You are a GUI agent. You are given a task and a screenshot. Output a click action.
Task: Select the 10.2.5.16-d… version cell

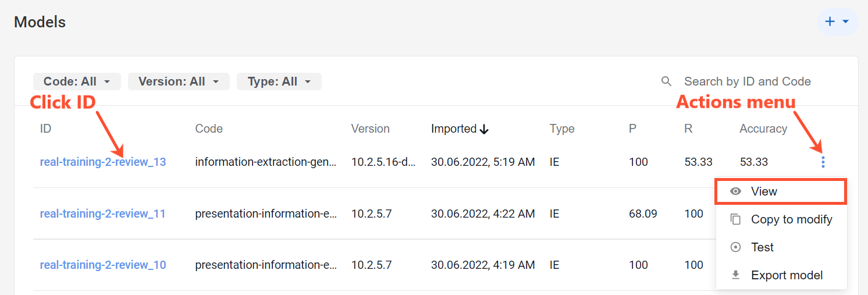[x=384, y=162]
